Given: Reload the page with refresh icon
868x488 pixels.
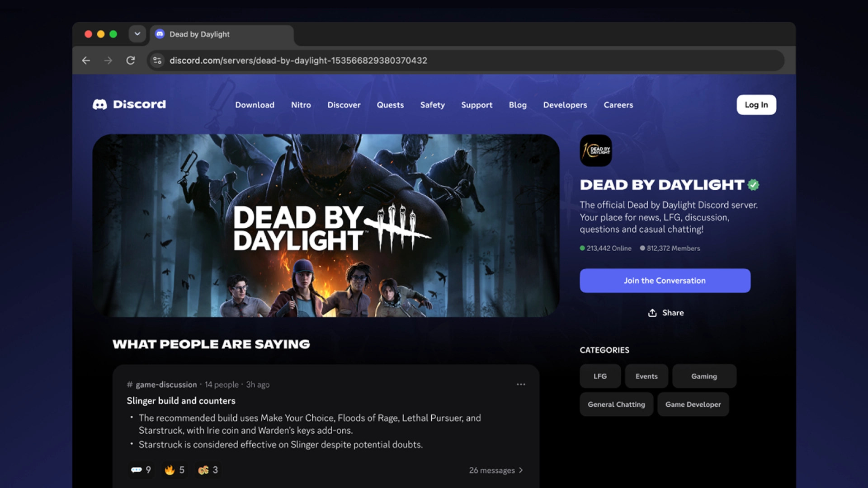Looking at the screenshot, I should (x=131, y=61).
